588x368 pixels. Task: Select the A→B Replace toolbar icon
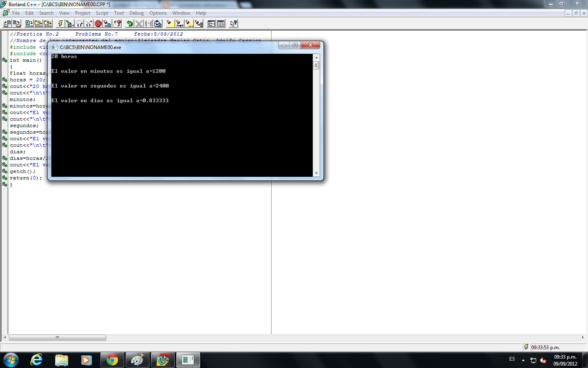179,23
